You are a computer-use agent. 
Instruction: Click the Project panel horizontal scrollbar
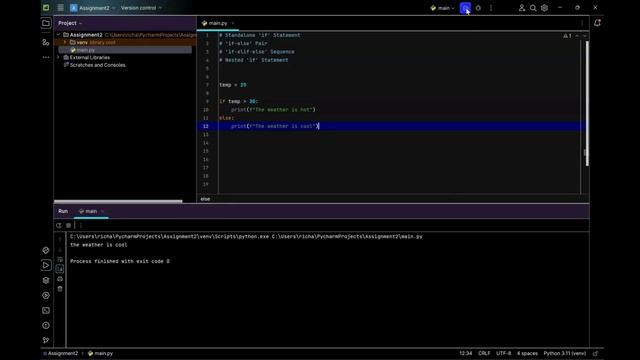click(x=118, y=201)
